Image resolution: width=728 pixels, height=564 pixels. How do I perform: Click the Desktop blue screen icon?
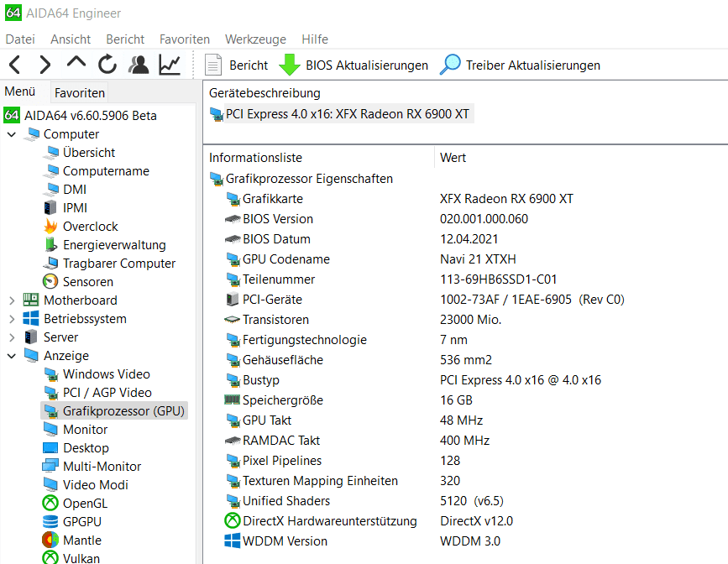(50, 448)
